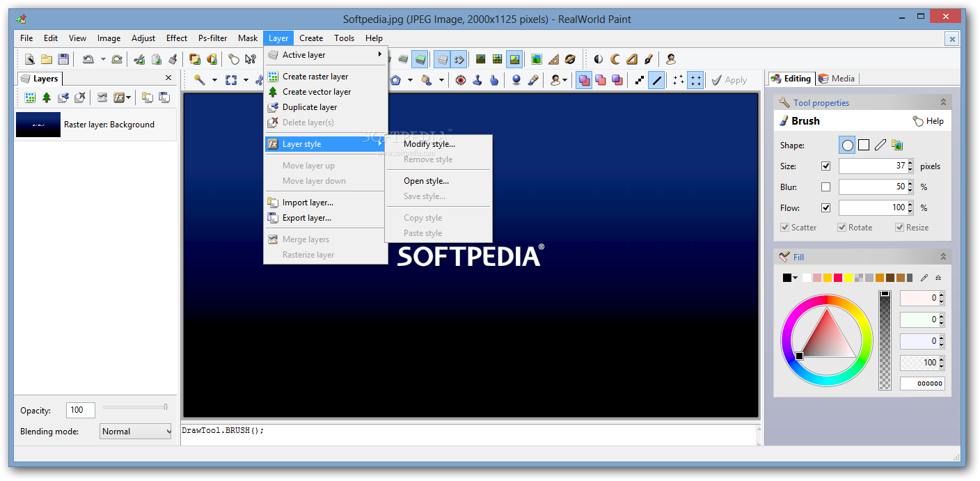This screenshot has width=980, height=481.
Task: Click the New document icon
Action: tap(30, 59)
